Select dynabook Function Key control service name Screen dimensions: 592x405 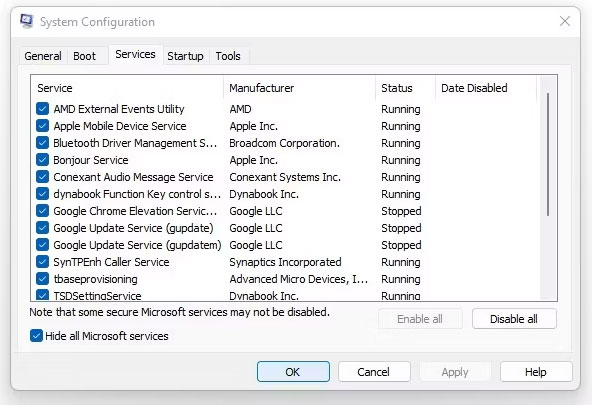pyautogui.click(x=137, y=194)
